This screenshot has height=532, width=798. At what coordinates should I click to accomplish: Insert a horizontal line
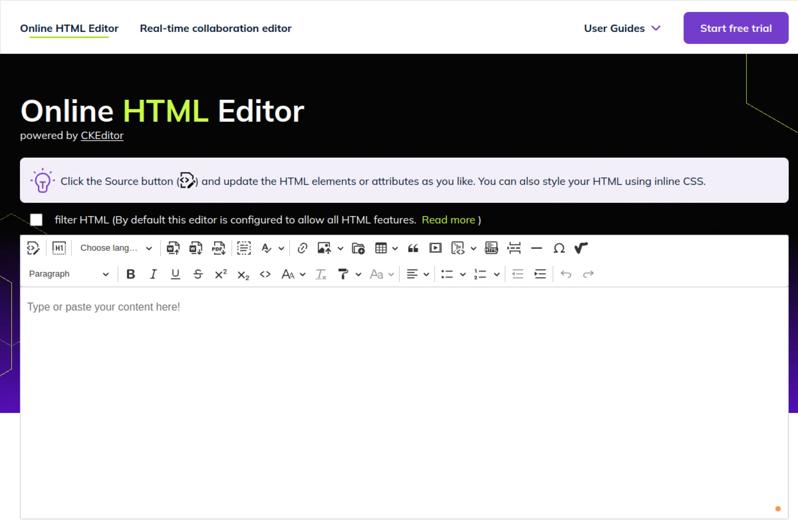[x=537, y=248]
